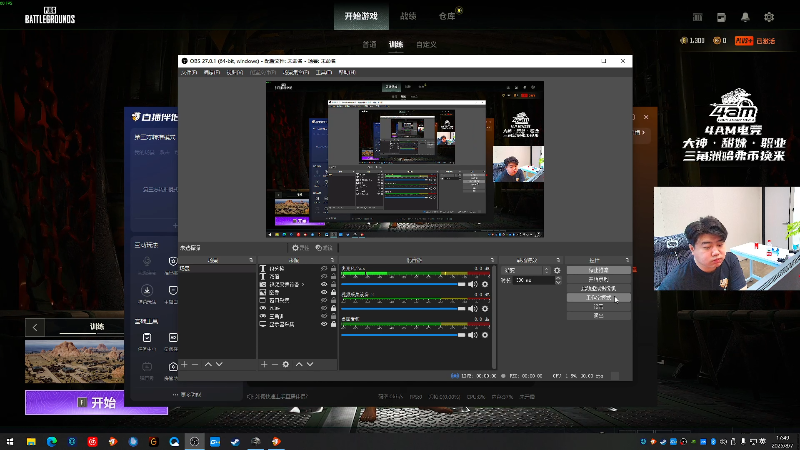Move source up in Sources dock
Screen dimensions: 800x450
[x=299, y=364]
